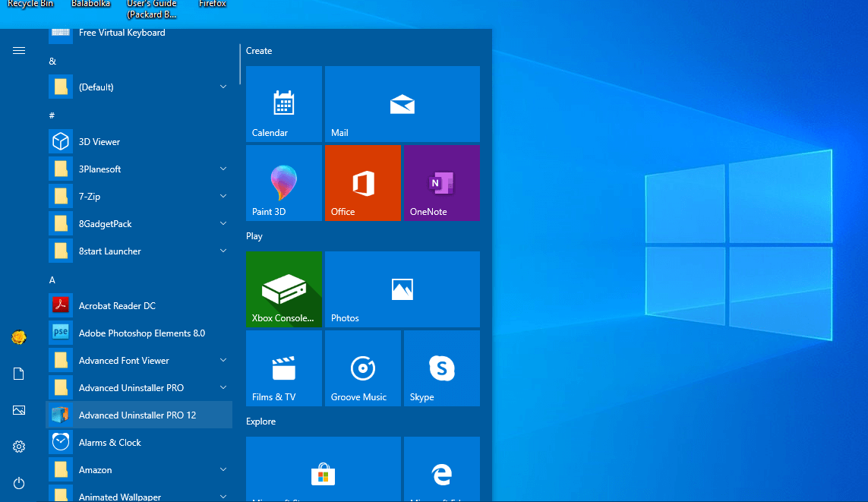The height and width of the screenshot is (502, 868).
Task: Launch the Microsoft Edge tile
Action: (442, 469)
